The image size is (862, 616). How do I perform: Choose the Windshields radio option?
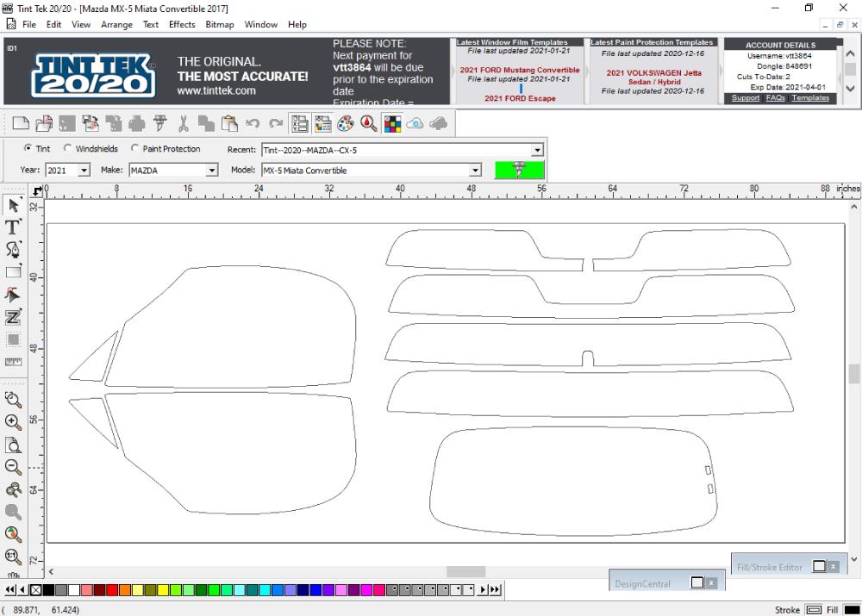(x=67, y=148)
